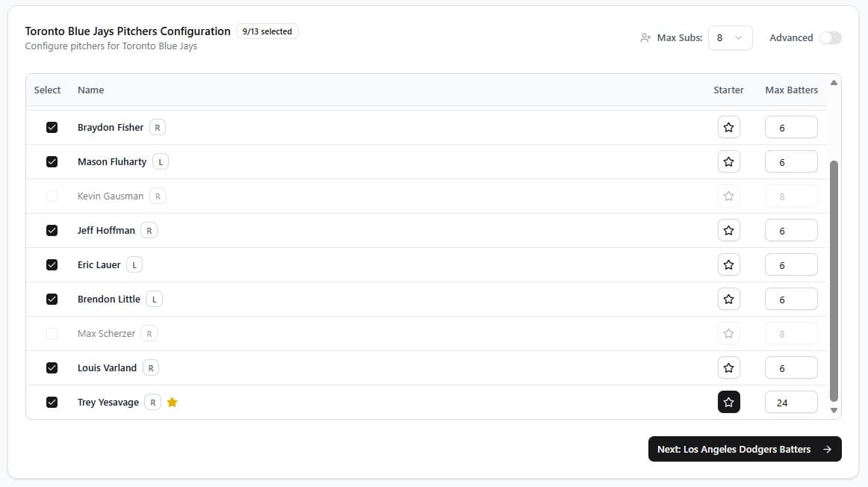Click the starter star for Eric Lauer
868x487 pixels.
click(x=728, y=265)
